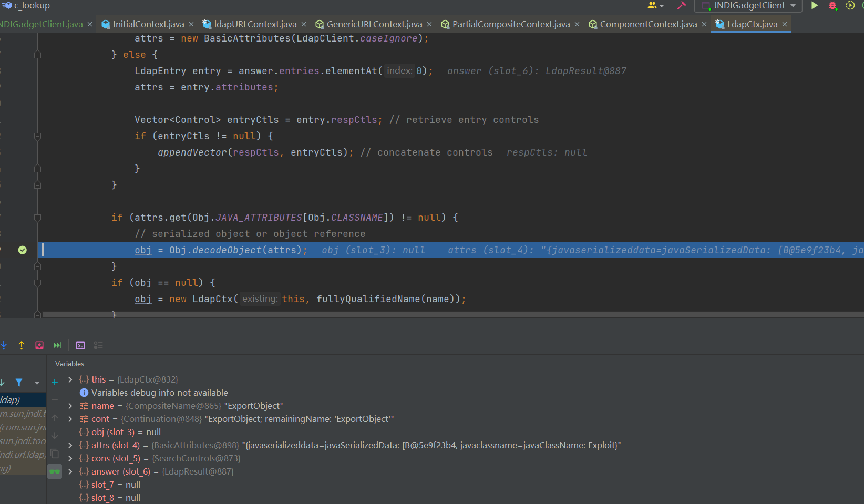The height and width of the screenshot is (504, 864).
Task: Switch to the GenericURLContext.java tab
Action: pyautogui.click(x=374, y=24)
